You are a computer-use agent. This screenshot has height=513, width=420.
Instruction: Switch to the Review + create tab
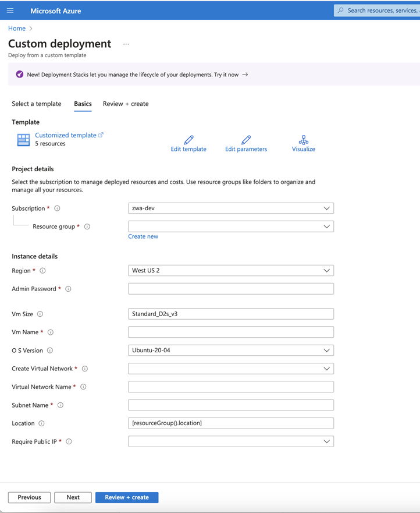point(125,104)
